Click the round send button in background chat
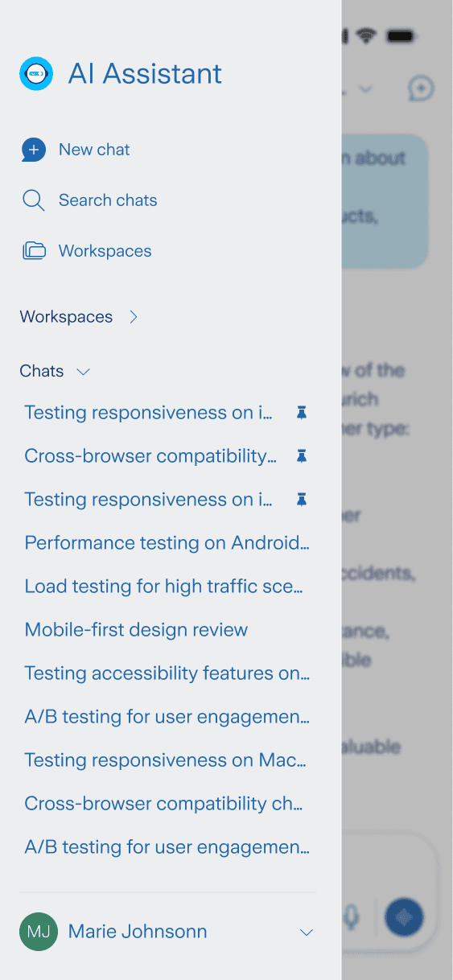453x980 pixels. [x=405, y=916]
